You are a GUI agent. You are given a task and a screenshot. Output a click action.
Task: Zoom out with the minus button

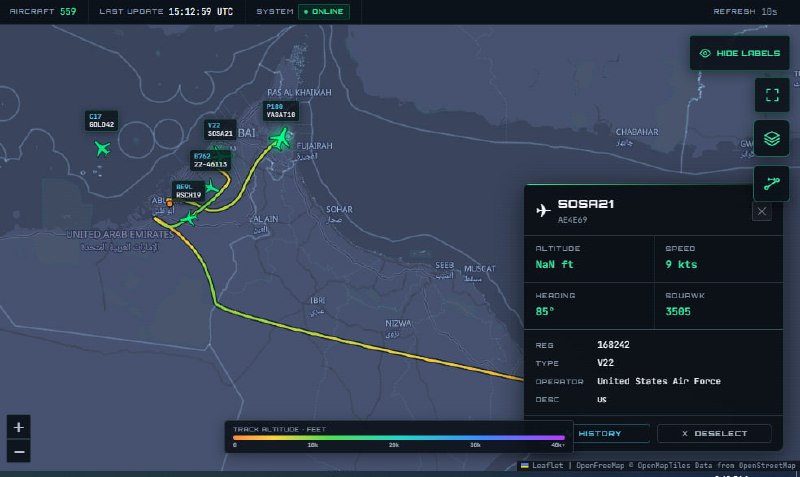coord(19,451)
